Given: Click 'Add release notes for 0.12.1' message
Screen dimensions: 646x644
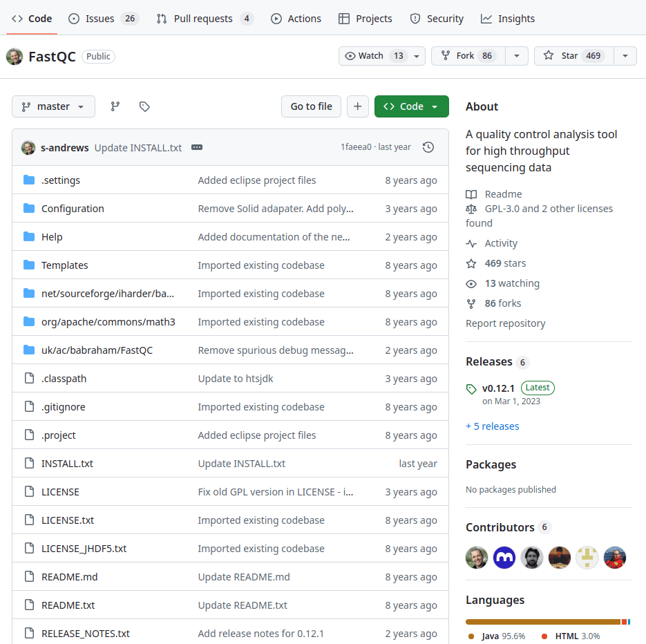Looking at the screenshot, I should point(260,633).
